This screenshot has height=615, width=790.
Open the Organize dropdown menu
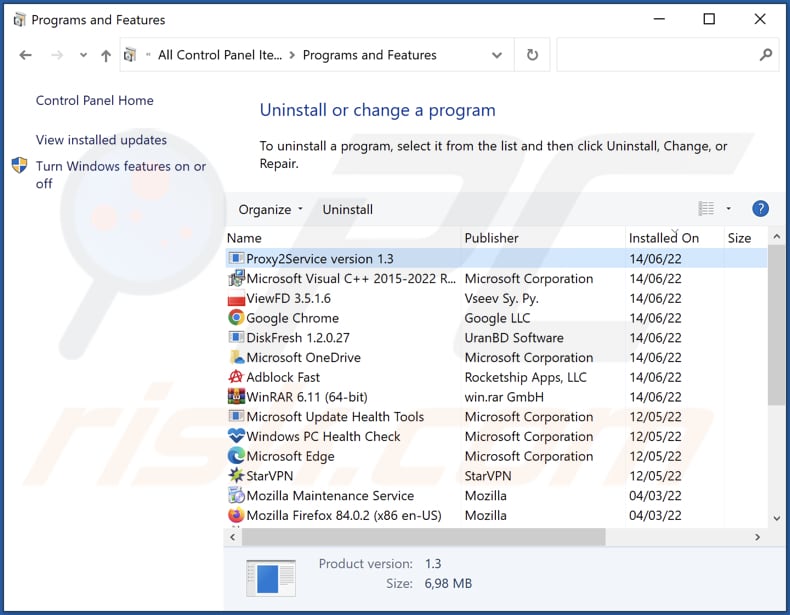click(x=271, y=210)
